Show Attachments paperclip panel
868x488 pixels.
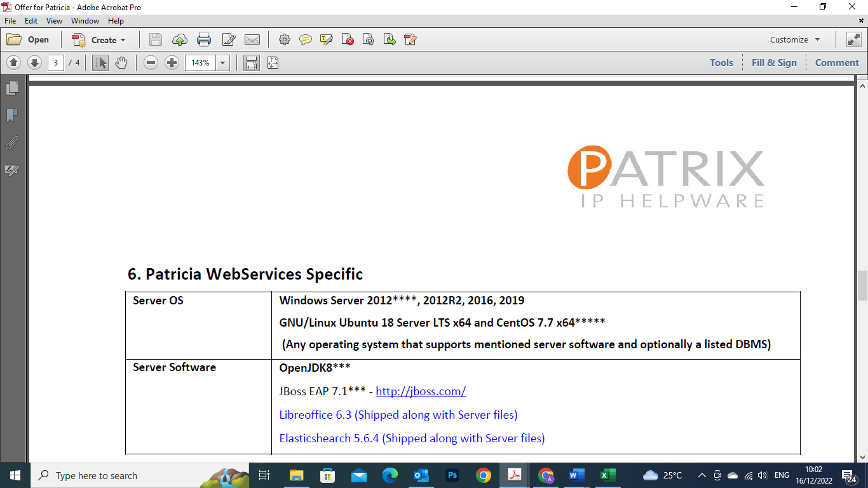(11, 142)
